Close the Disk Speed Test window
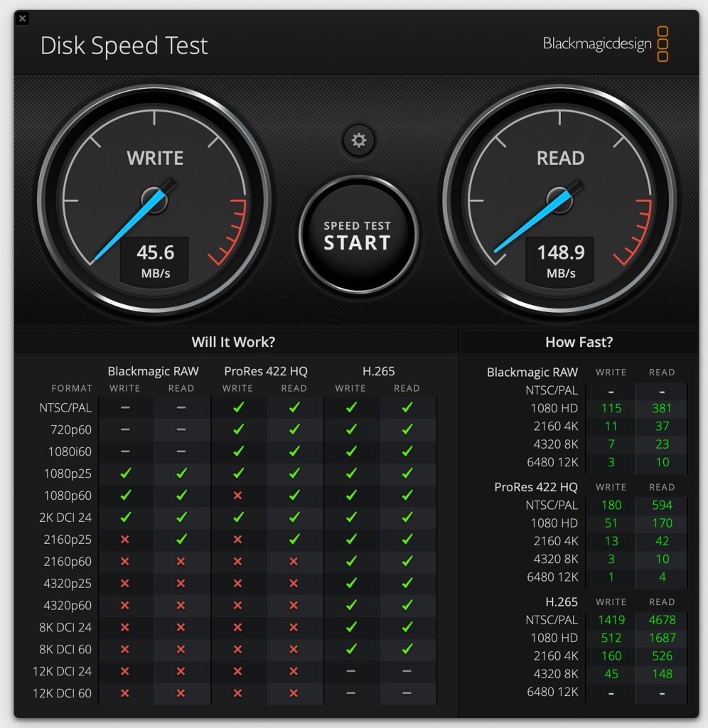The image size is (708, 728). (22, 18)
